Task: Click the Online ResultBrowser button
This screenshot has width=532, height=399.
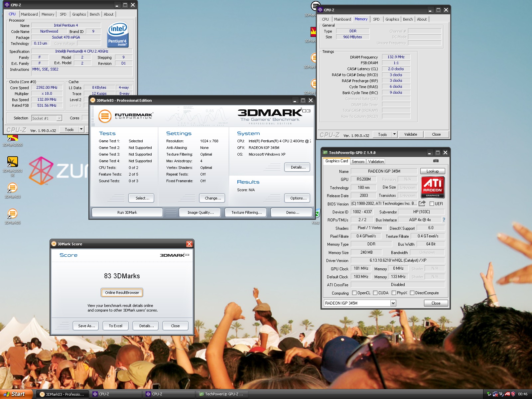Action: tap(122, 293)
